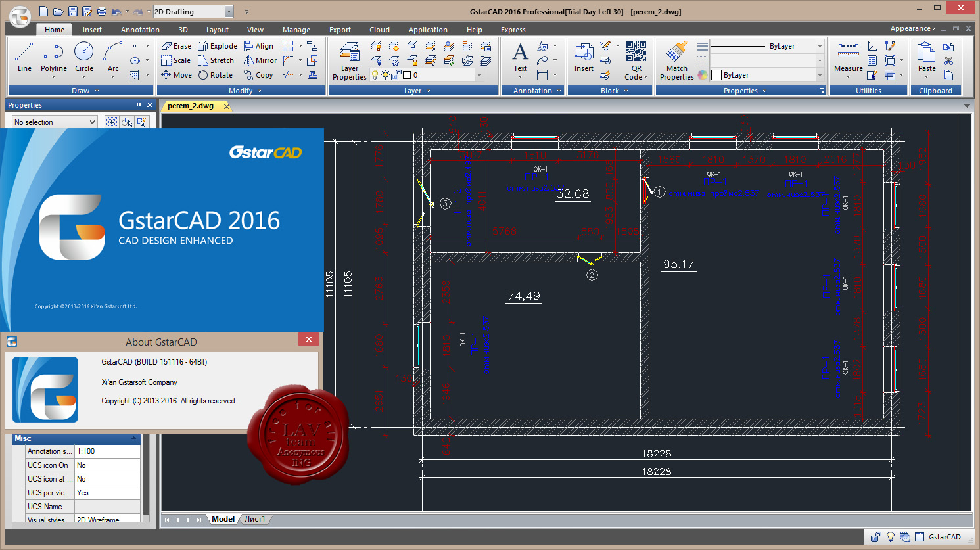Close the Properties panel

coord(150,105)
